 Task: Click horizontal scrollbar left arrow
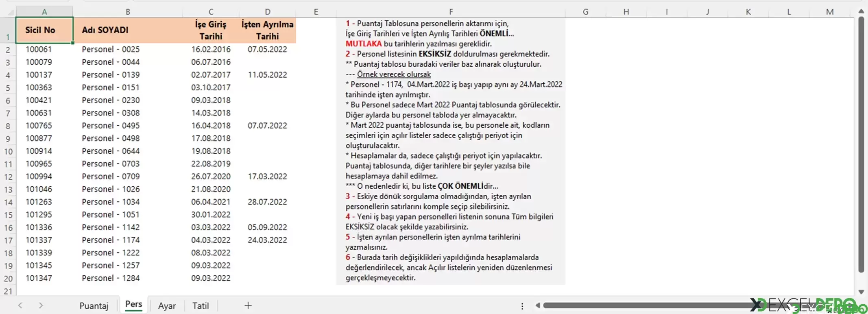point(538,305)
